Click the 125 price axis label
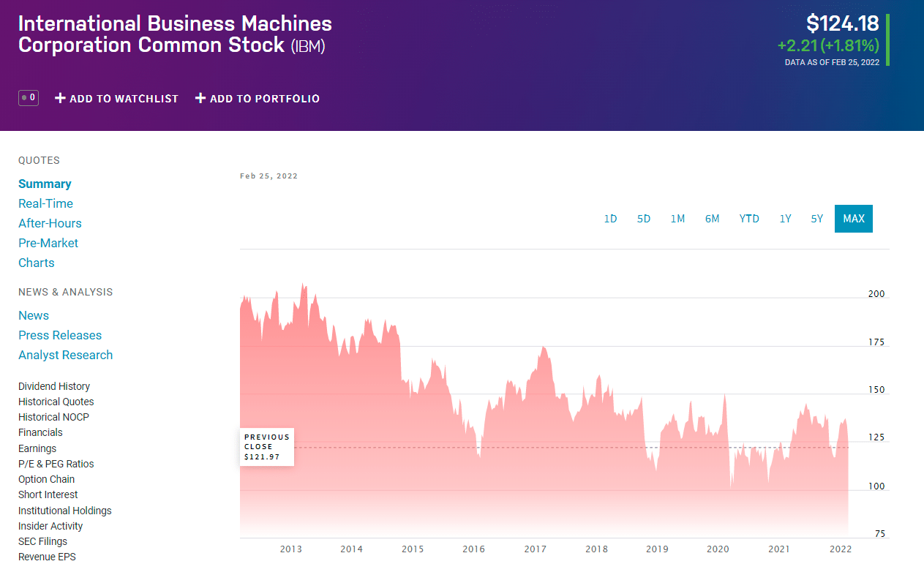The image size is (924, 583). pyautogui.click(x=876, y=438)
